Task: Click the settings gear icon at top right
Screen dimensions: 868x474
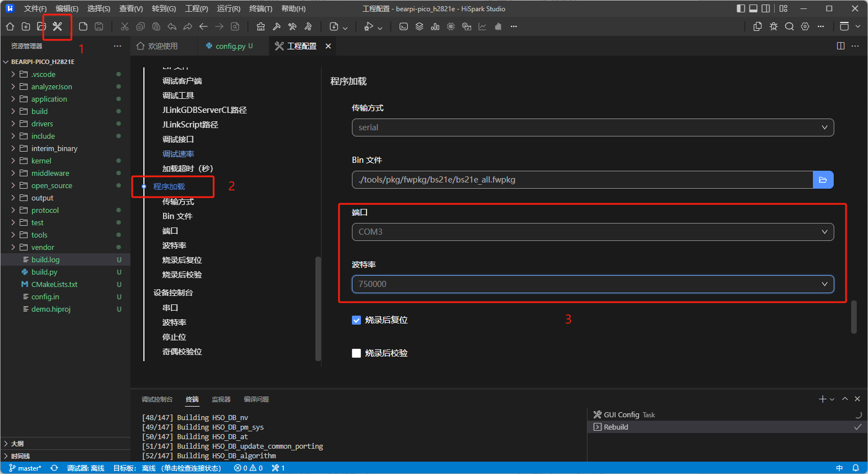Action: click(x=805, y=26)
